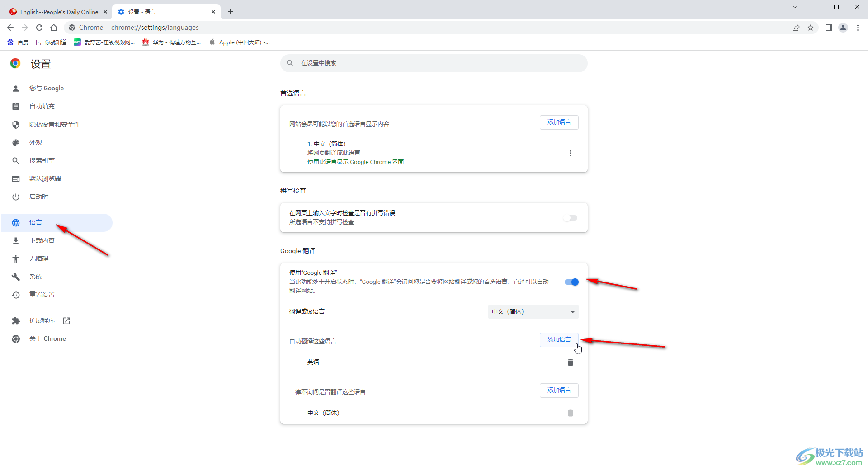
Task: Click the reload page icon
Action: [39, 28]
